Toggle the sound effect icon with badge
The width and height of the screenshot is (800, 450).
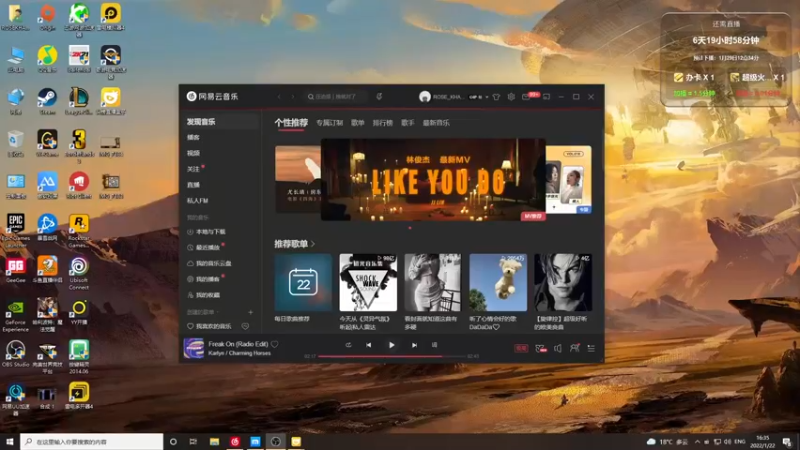pos(541,348)
